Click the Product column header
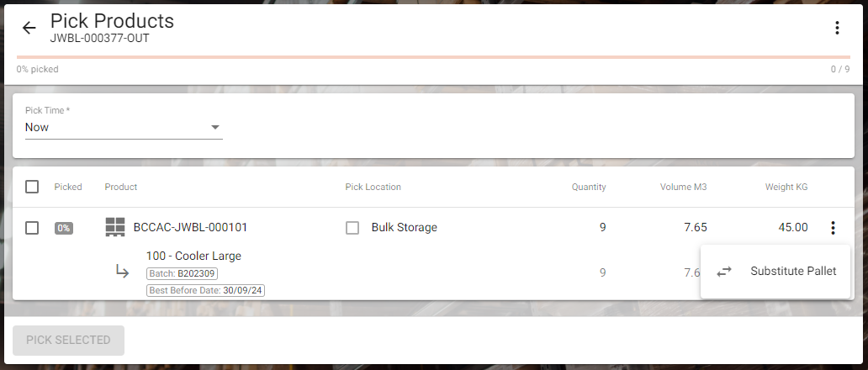 tap(120, 187)
